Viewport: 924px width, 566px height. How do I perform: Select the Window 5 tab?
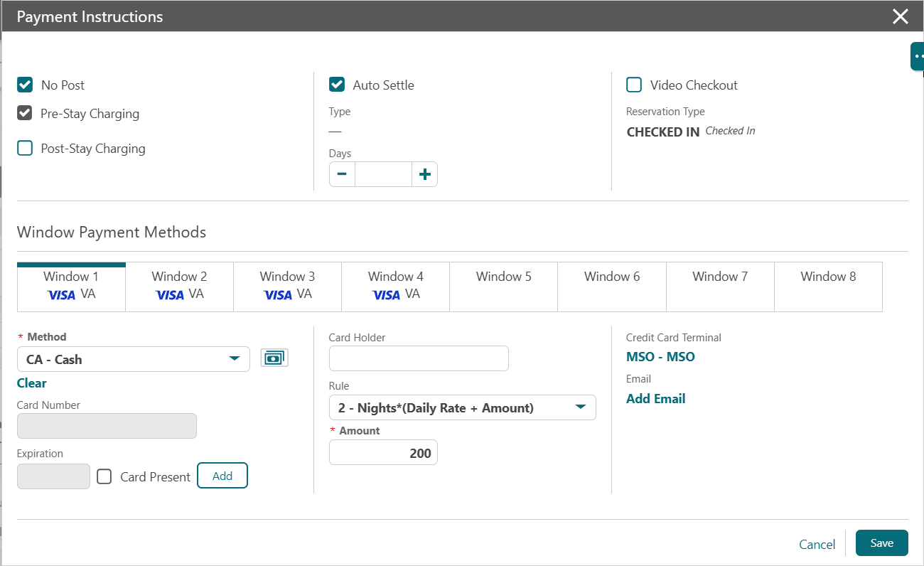tap(503, 286)
